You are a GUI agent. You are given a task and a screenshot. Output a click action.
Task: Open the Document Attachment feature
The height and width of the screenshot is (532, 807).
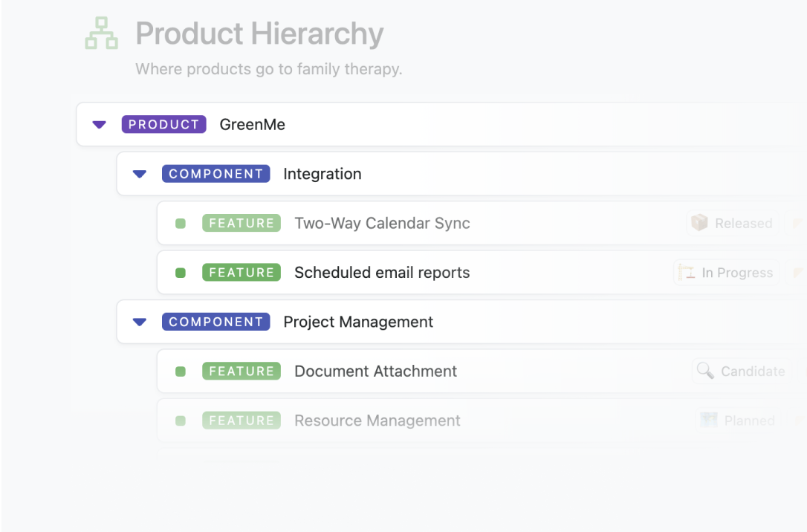click(x=375, y=372)
